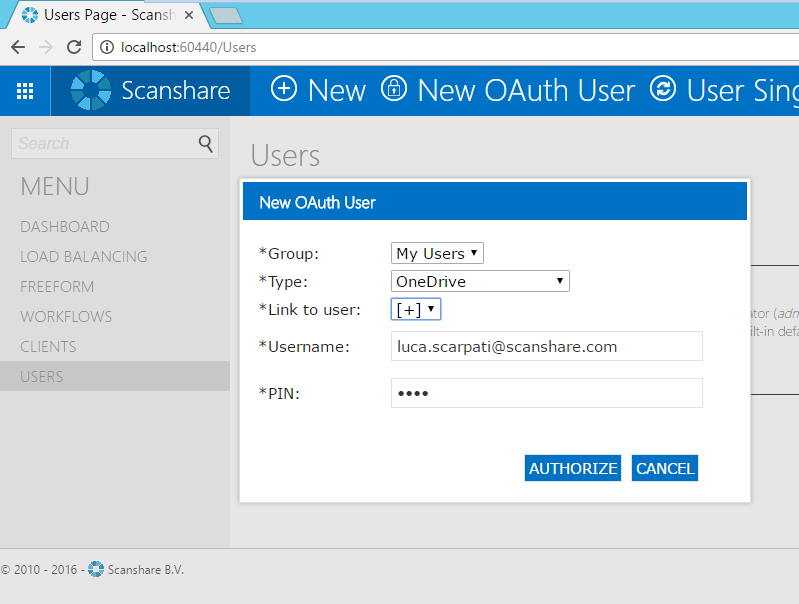Click the User Single sync icon
799x604 pixels.
tap(663, 88)
